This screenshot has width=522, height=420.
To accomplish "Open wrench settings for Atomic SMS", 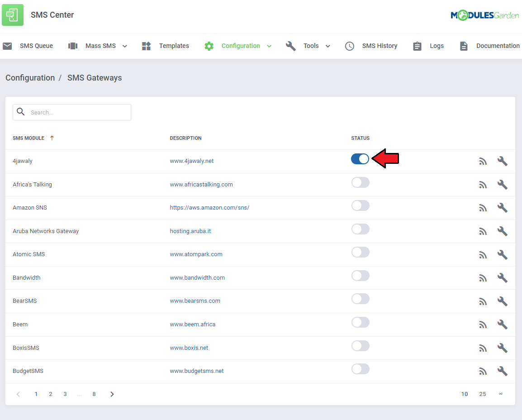I will coord(503,255).
